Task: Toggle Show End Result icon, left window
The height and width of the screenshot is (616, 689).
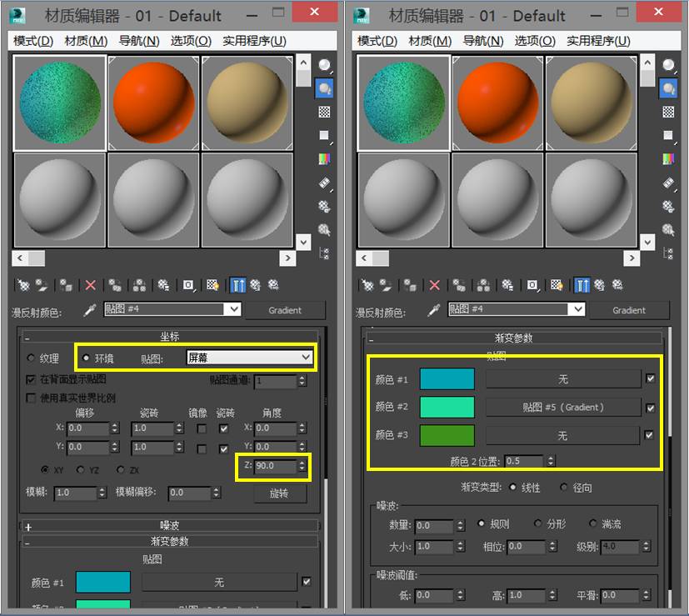Action: click(237, 285)
